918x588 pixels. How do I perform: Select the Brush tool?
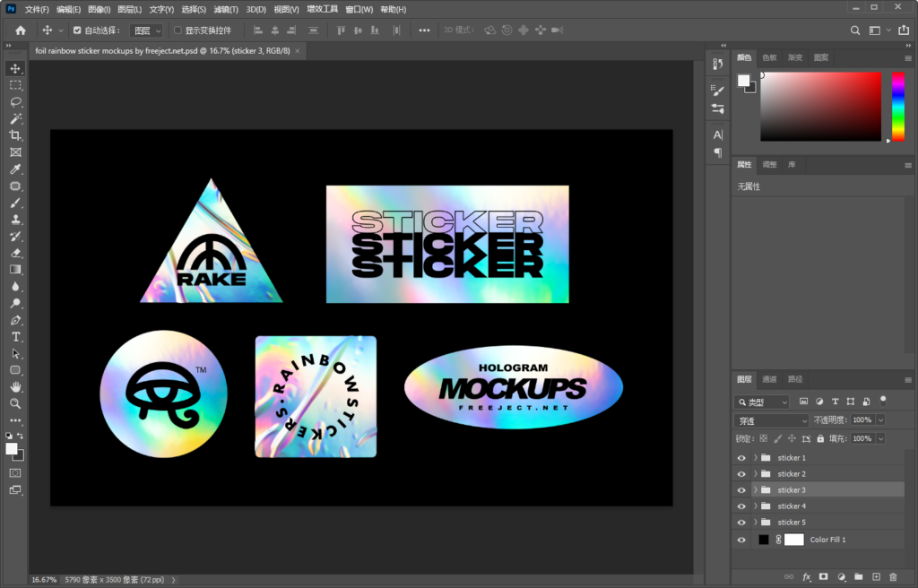(x=15, y=203)
